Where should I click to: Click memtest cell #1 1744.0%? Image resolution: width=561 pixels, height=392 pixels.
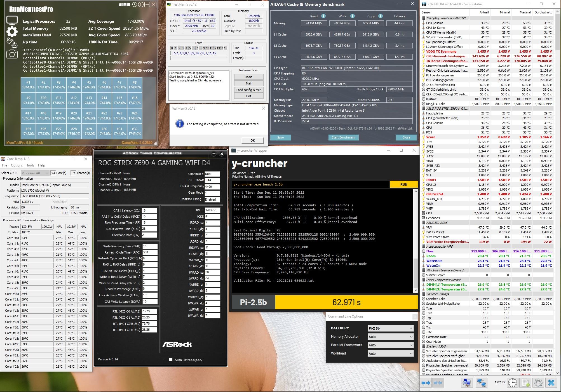28,85
